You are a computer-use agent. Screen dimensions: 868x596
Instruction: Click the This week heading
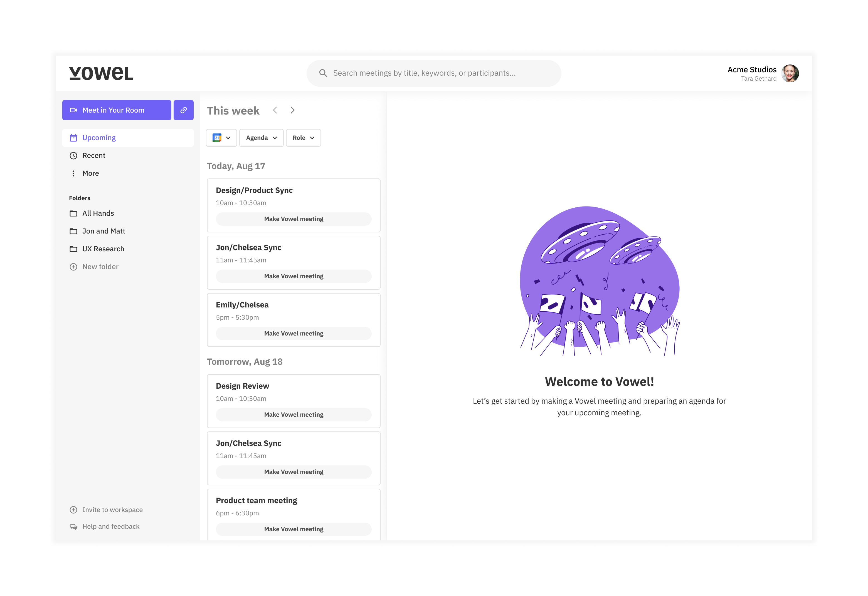click(233, 111)
